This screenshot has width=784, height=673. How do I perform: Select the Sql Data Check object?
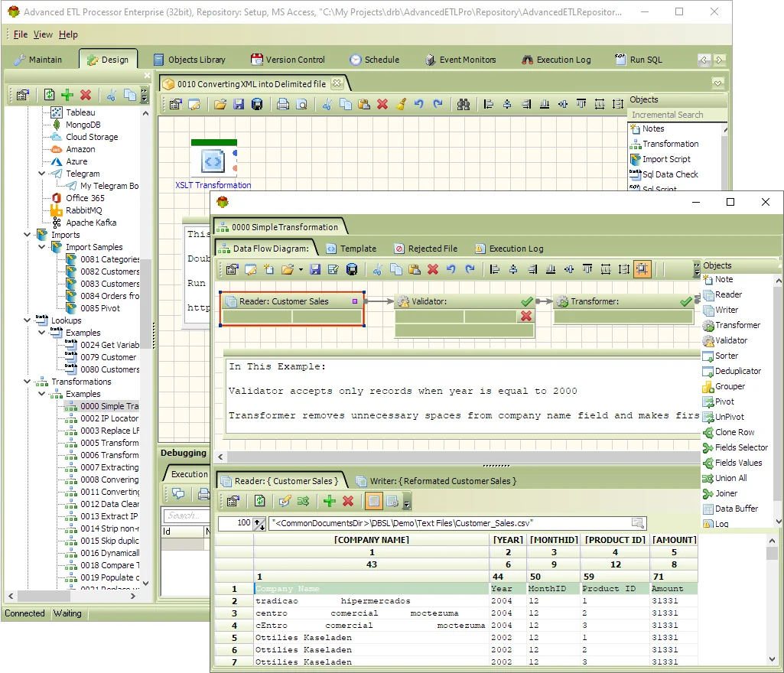pos(664,174)
